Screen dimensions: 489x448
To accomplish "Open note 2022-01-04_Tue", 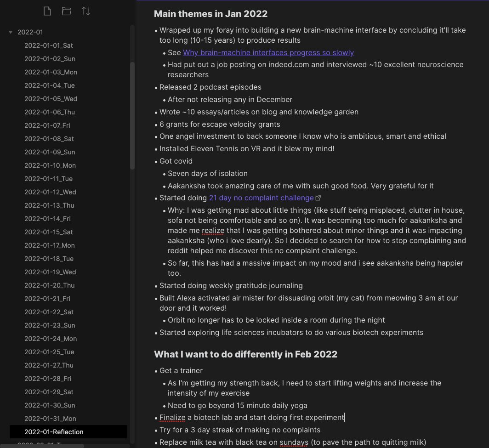I will coord(50,85).
